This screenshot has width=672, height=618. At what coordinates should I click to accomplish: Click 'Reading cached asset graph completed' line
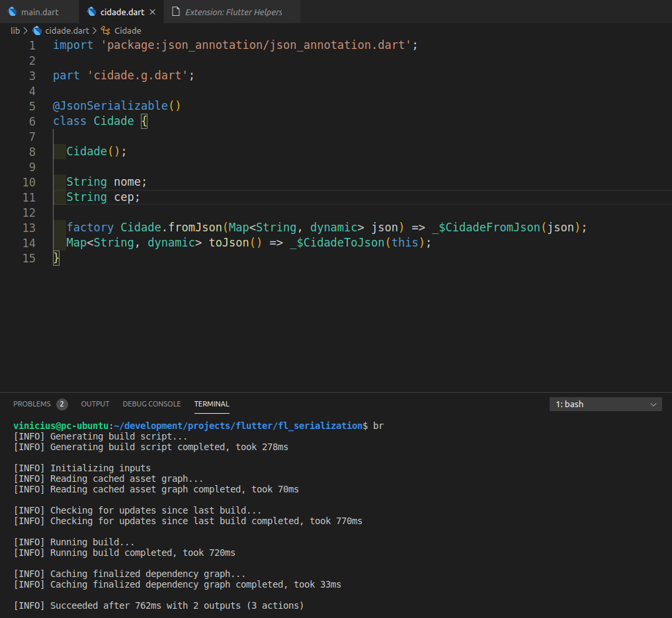click(x=157, y=489)
